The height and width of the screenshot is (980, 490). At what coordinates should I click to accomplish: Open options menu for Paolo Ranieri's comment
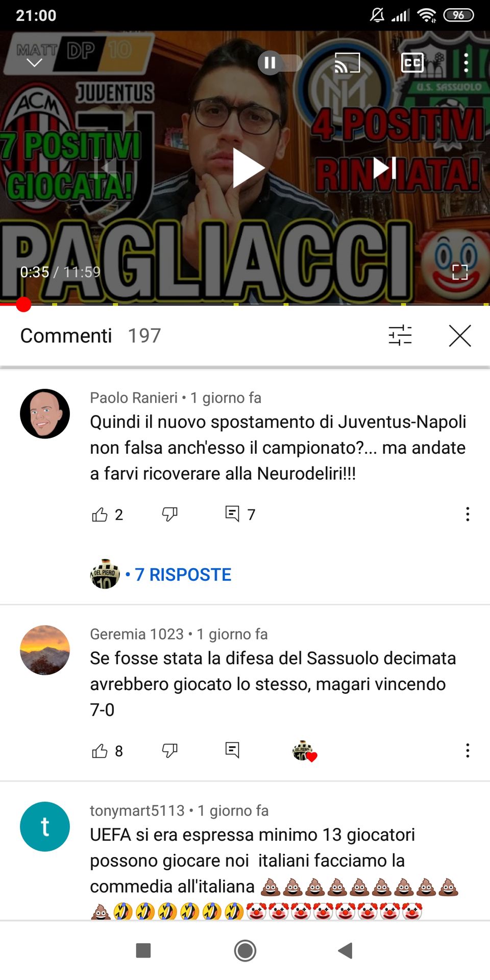pos(468,514)
